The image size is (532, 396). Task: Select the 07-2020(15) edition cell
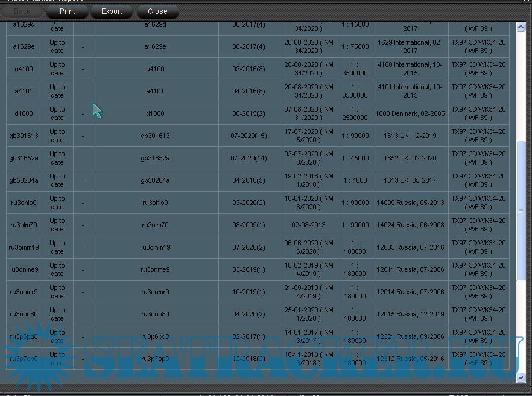pyautogui.click(x=249, y=136)
